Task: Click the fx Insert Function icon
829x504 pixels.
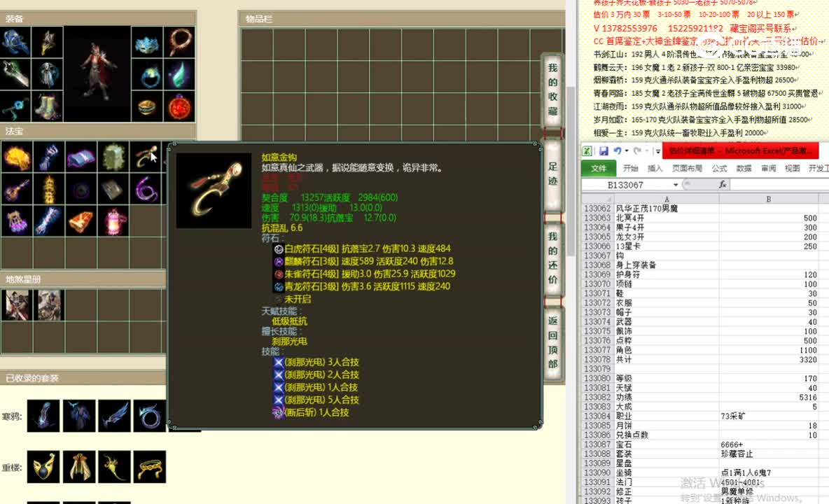Action: [x=722, y=184]
